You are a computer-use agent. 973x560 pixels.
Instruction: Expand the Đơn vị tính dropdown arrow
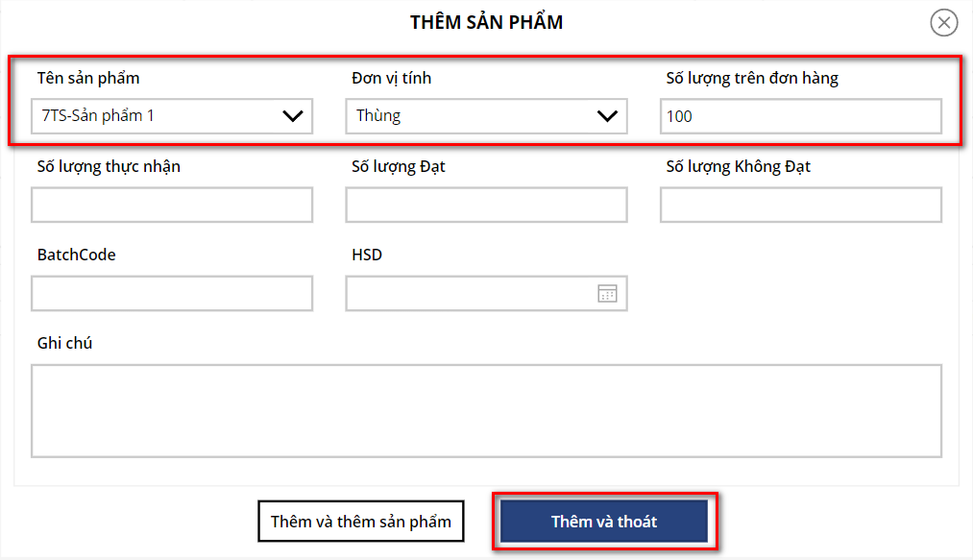click(607, 116)
